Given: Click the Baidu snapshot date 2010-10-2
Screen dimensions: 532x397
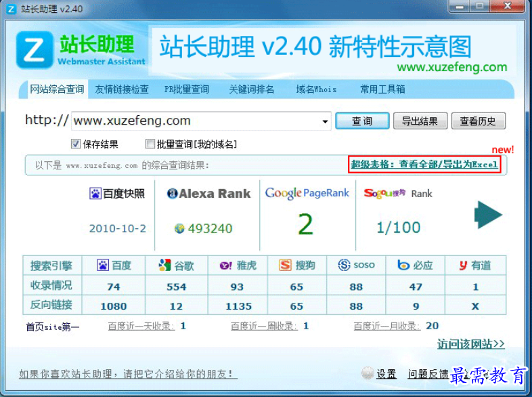Looking at the screenshot, I should 117,228.
